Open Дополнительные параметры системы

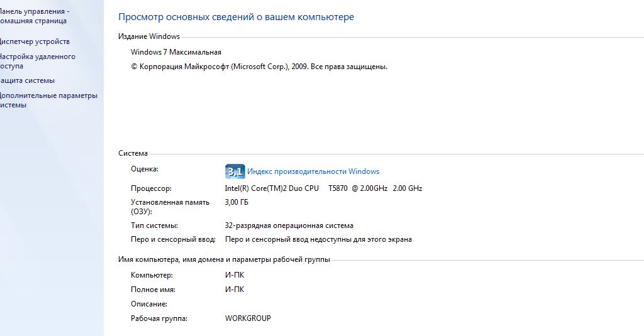click(48, 100)
